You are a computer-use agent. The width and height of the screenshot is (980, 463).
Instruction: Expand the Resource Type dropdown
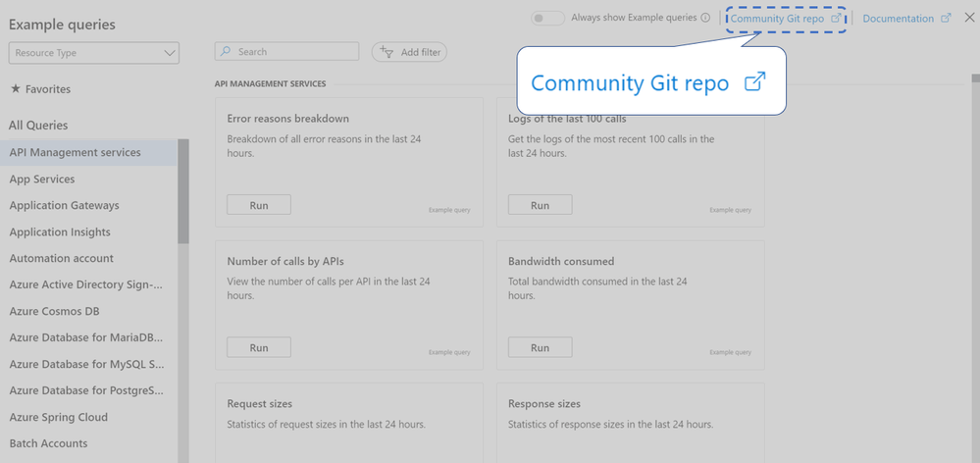click(x=94, y=53)
